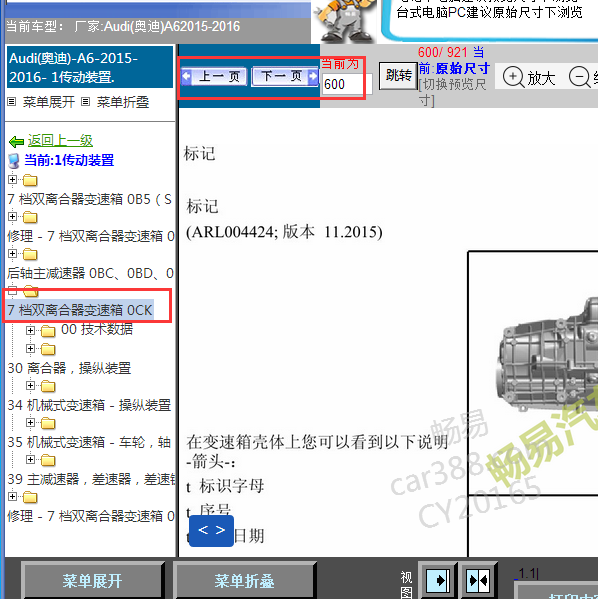Open the bottom 修理 - 7 档双离合器变速箱 item

point(91,516)
